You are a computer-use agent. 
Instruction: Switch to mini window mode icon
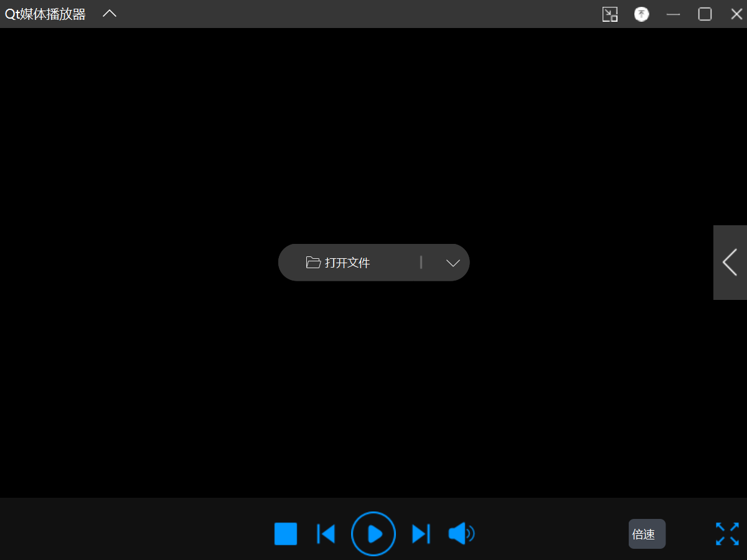point(610,14)
